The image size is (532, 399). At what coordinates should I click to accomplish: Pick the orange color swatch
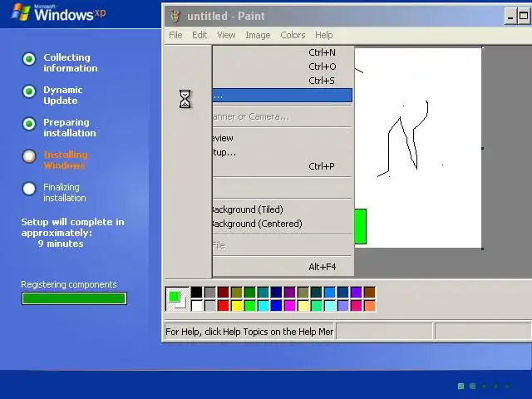pyautogui.click(x=369, y=306)
